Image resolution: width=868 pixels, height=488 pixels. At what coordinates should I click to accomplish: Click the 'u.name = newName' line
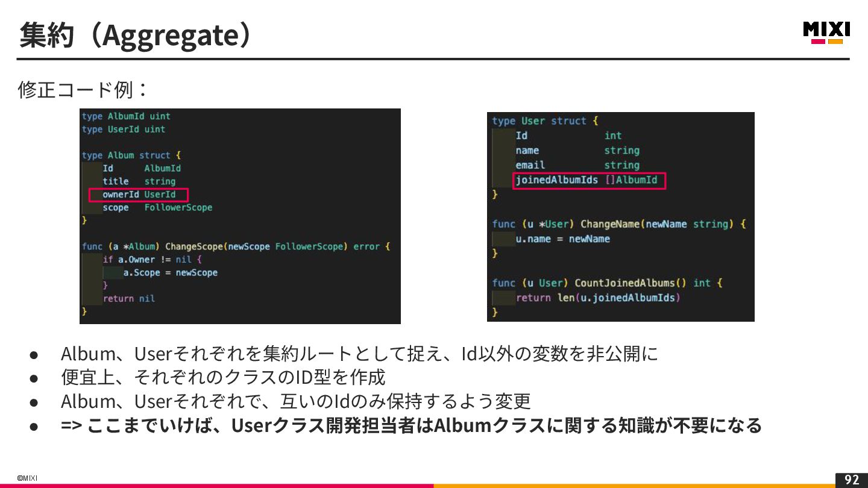point(562,239)
